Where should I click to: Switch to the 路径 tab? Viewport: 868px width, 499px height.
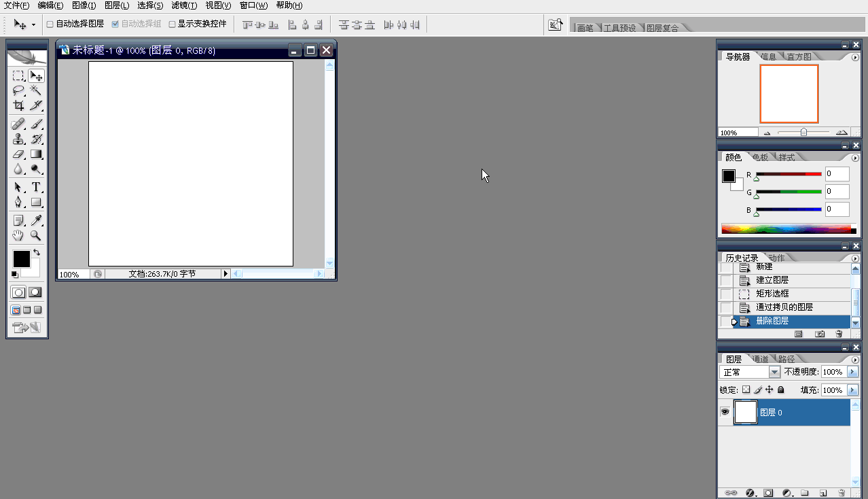pos(786,359)
